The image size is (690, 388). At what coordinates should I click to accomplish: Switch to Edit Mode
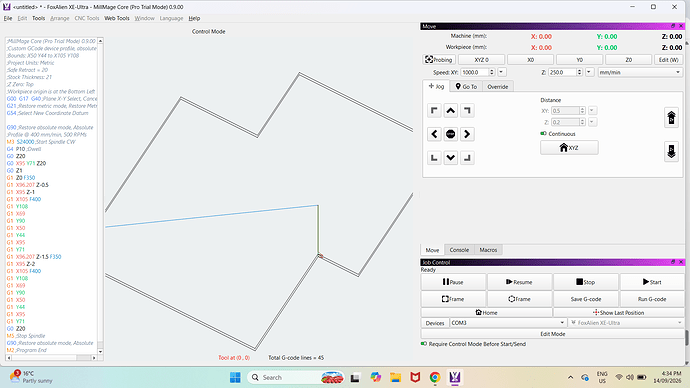click(x=553, y=334)
